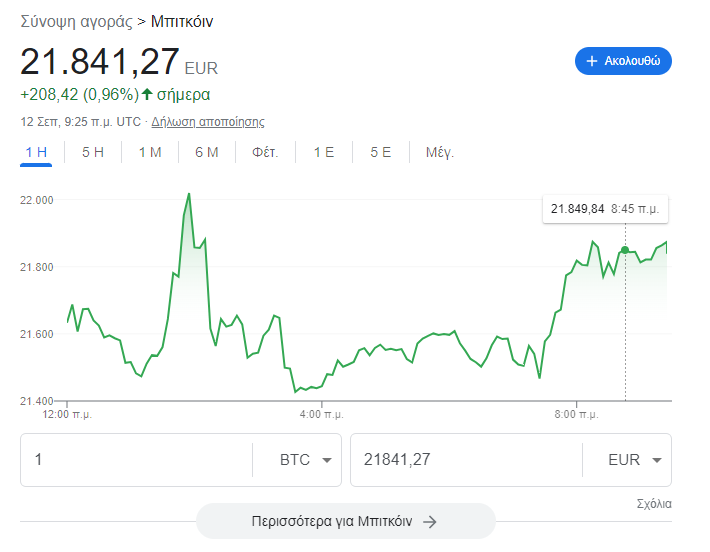Switch to the 5 Η time range tab
This screenshot has height=552, width=710.
93,152
